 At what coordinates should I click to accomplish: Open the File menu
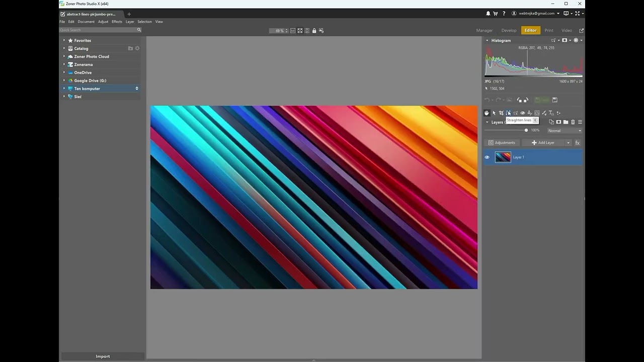(62, 22)
